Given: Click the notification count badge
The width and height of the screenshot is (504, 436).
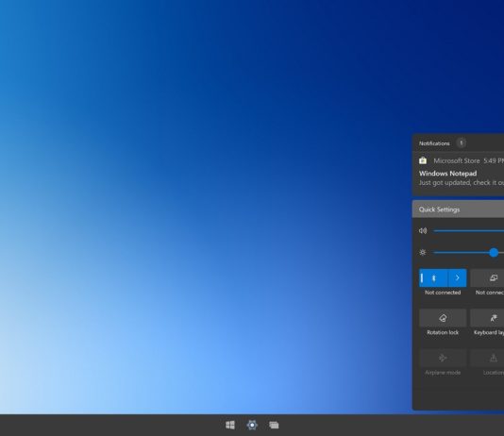Looking at the screenshot, I should 462,143.
